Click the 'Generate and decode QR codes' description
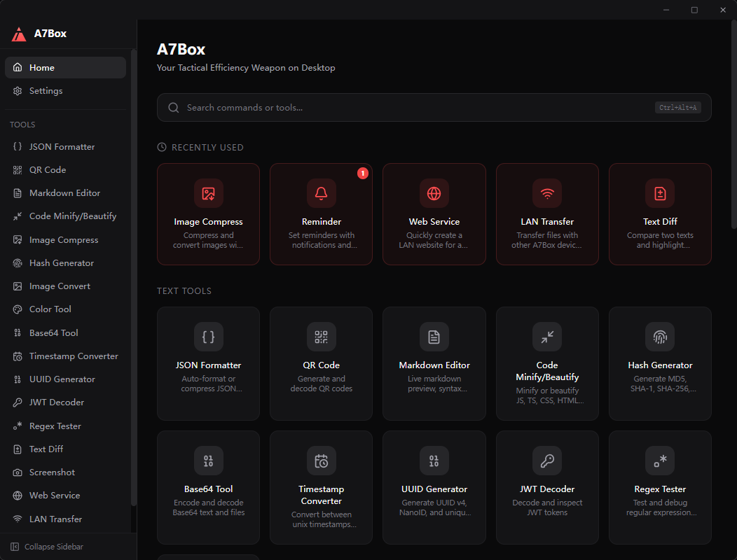Viewport: 737px width, 560px height. tap(321, 384)
